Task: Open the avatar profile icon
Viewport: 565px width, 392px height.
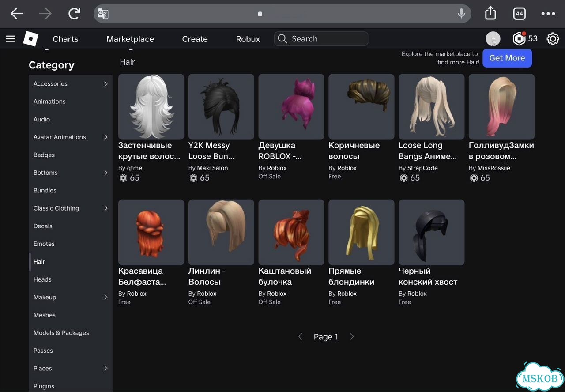Action: click(x=493, y=39)
